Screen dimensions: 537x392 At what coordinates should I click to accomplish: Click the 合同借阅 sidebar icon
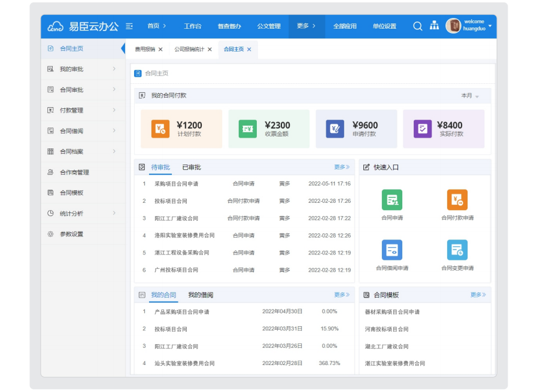50,131
